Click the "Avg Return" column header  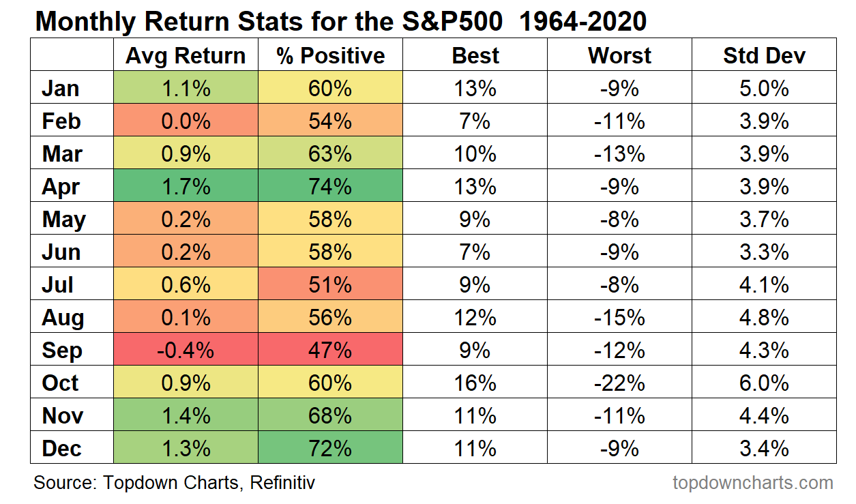tap(186, 55)
